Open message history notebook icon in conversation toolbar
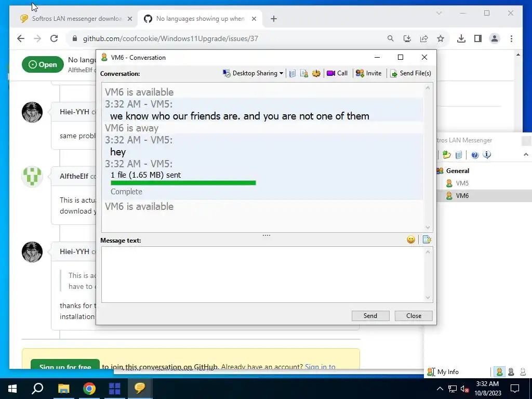The height and width of the screenshot is (399, 532). click(x=292, y=73)
